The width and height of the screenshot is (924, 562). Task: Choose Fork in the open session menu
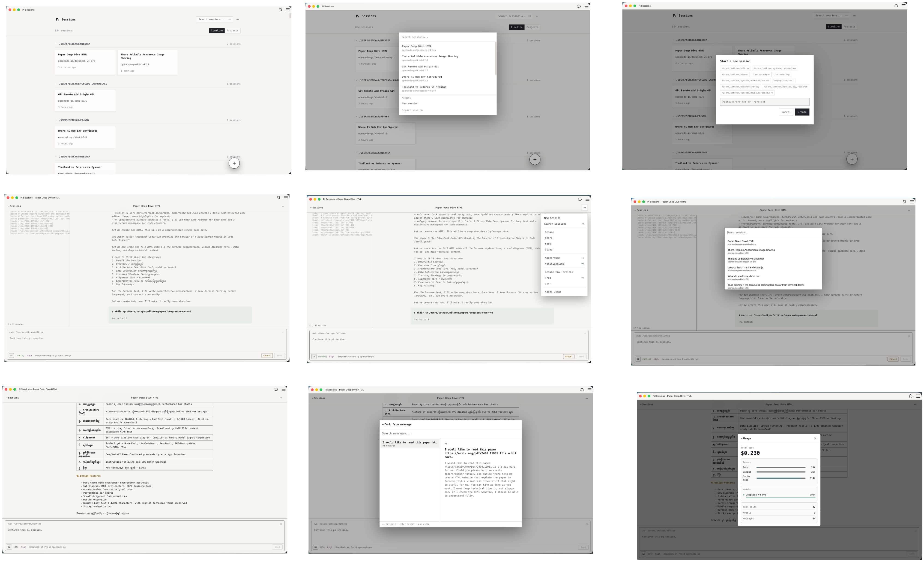(x=564, y=244)
